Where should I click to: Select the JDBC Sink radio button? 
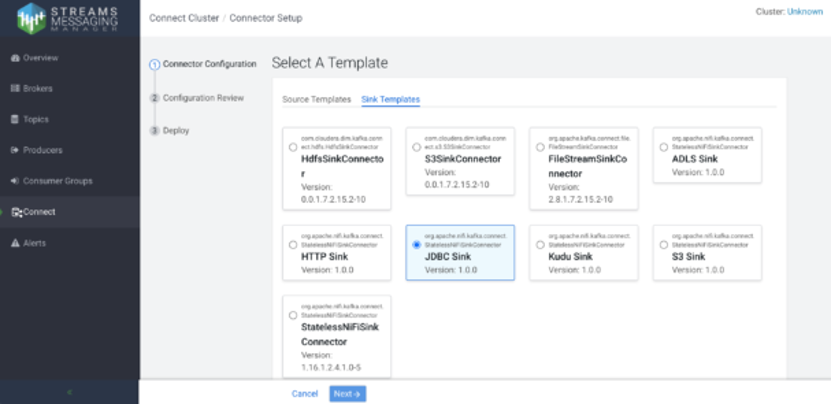click(417, 245)
